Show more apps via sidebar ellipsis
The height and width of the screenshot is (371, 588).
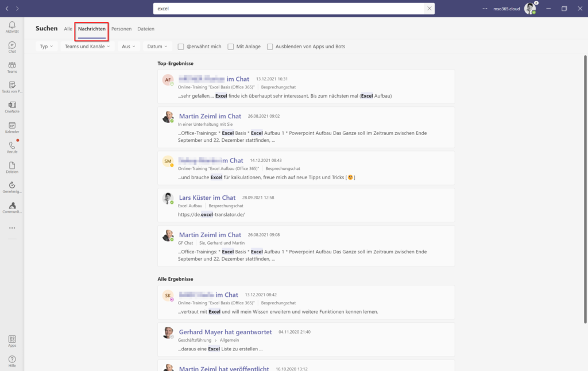12,228
